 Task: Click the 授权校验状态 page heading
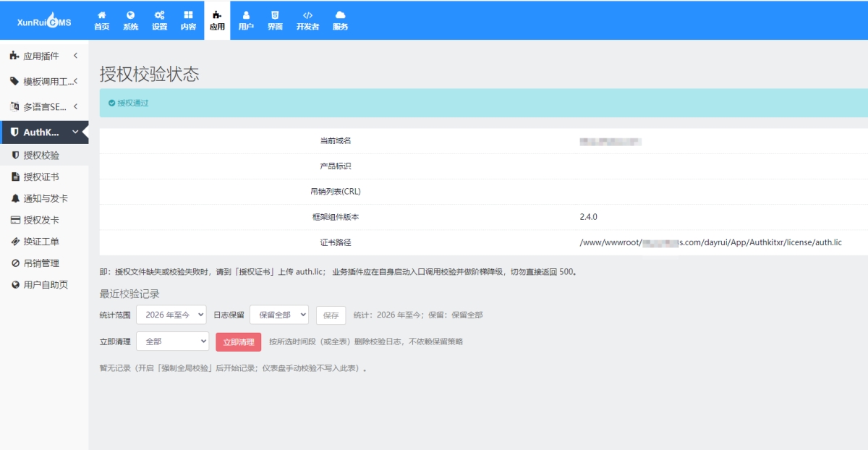149,74
